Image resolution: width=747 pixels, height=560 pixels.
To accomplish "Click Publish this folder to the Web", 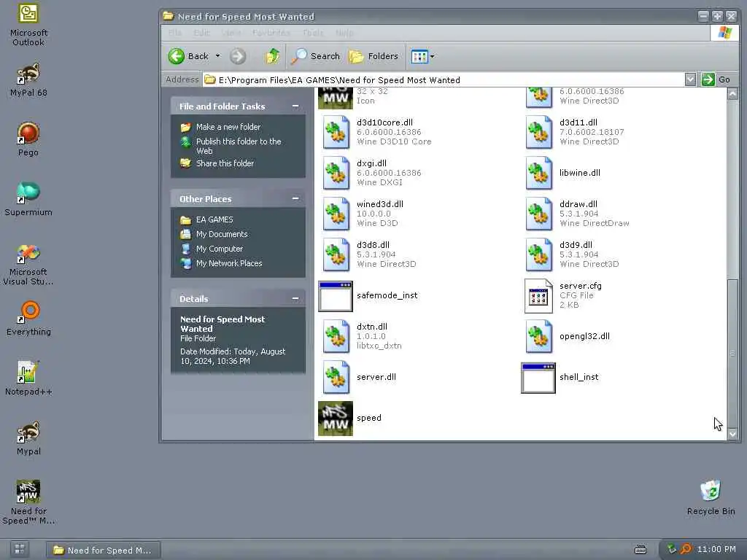I will (239, 146).
